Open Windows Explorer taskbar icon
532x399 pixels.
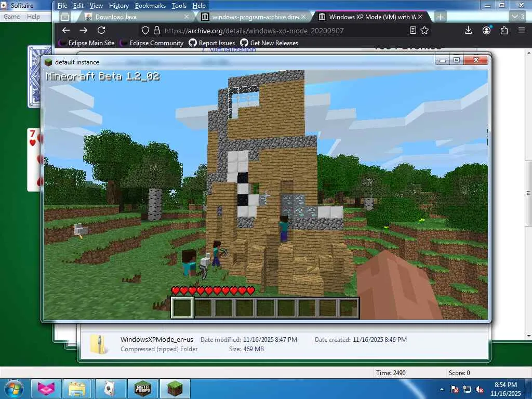click(x=77, y=389)
